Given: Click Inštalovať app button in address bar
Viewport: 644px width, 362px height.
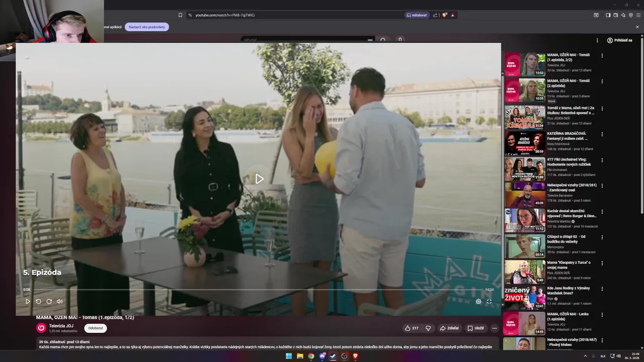Looking at the screenshot, I should click(x=416, y=15).
